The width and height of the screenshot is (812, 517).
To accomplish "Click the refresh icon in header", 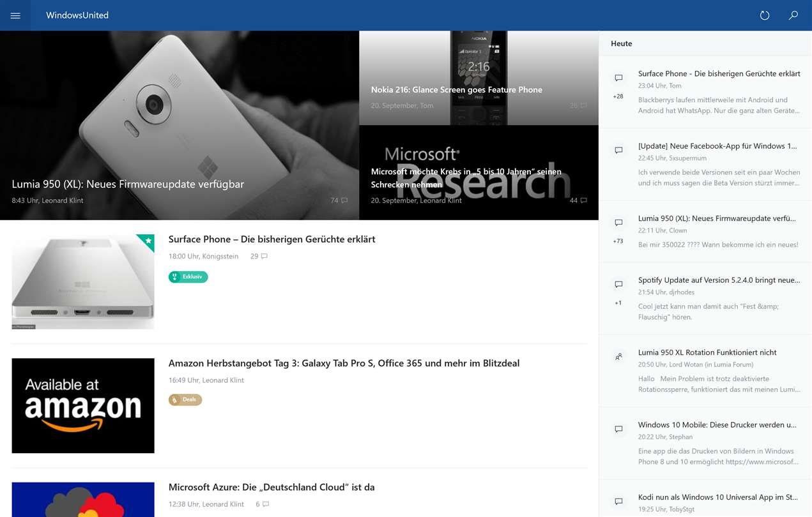I will (x=765, y=15).
